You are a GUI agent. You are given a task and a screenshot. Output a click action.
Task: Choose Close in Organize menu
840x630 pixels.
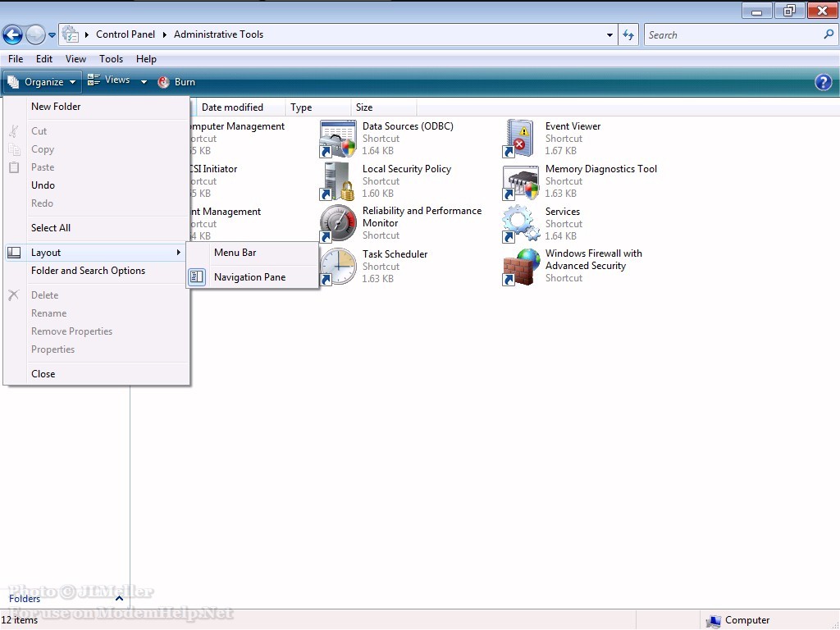tap(97, 374)
